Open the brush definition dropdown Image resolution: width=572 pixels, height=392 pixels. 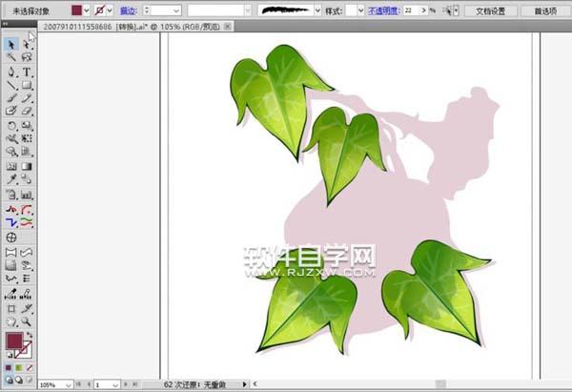(x=317, y=10)
